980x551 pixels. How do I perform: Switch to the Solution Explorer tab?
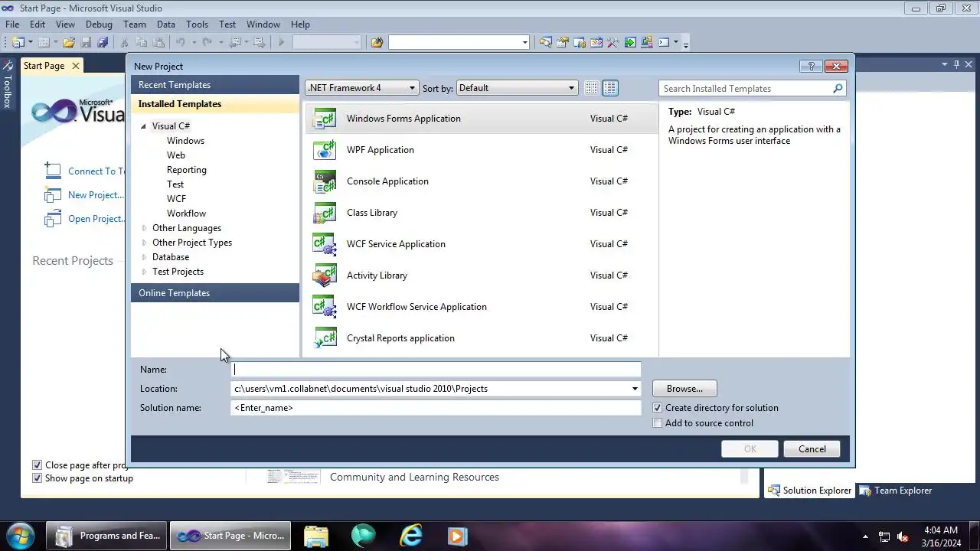coord(809,491)
